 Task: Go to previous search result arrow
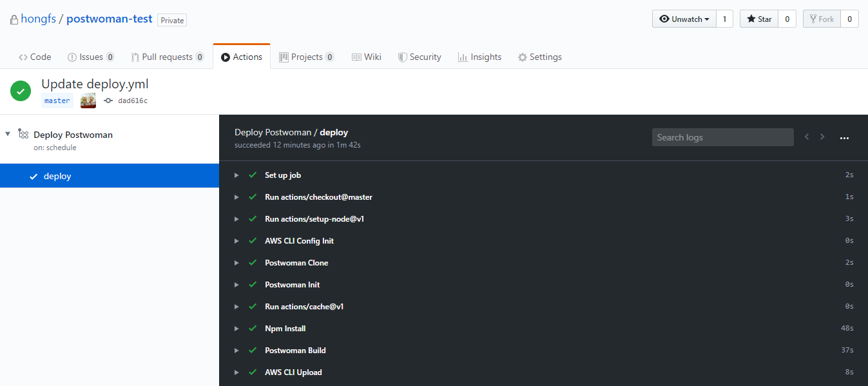click(x=807, y=137)
